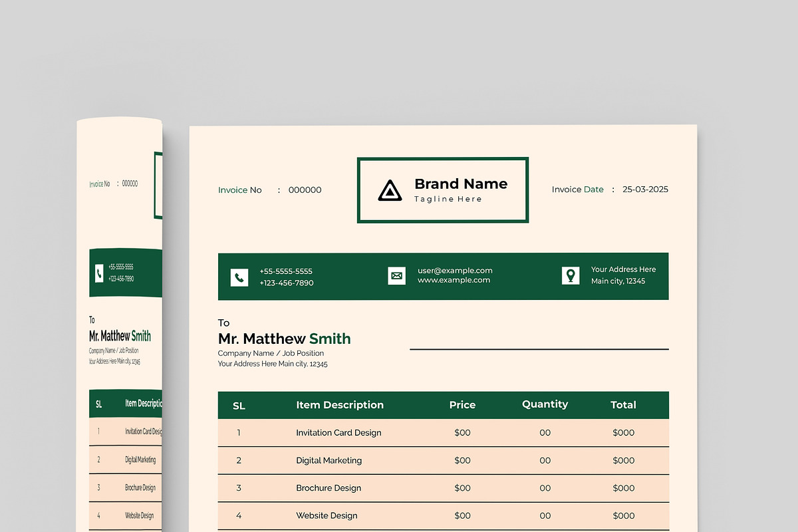Click 'Main city, 12345' in the green bar

[618, 281]
